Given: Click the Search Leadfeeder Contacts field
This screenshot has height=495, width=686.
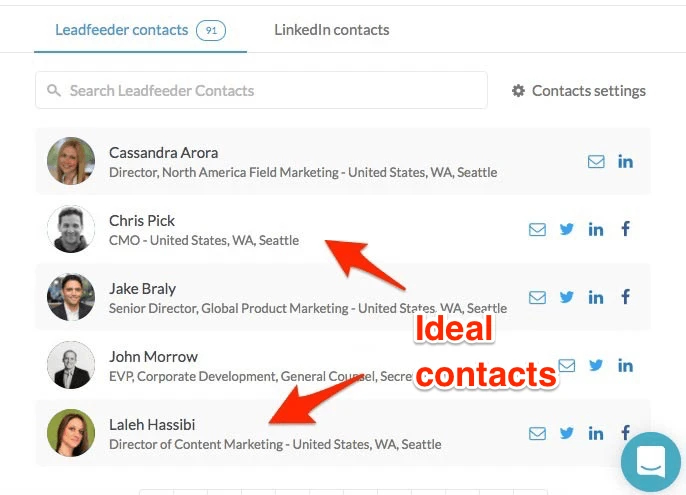Looking at the screenshot, I should (260, 91).
